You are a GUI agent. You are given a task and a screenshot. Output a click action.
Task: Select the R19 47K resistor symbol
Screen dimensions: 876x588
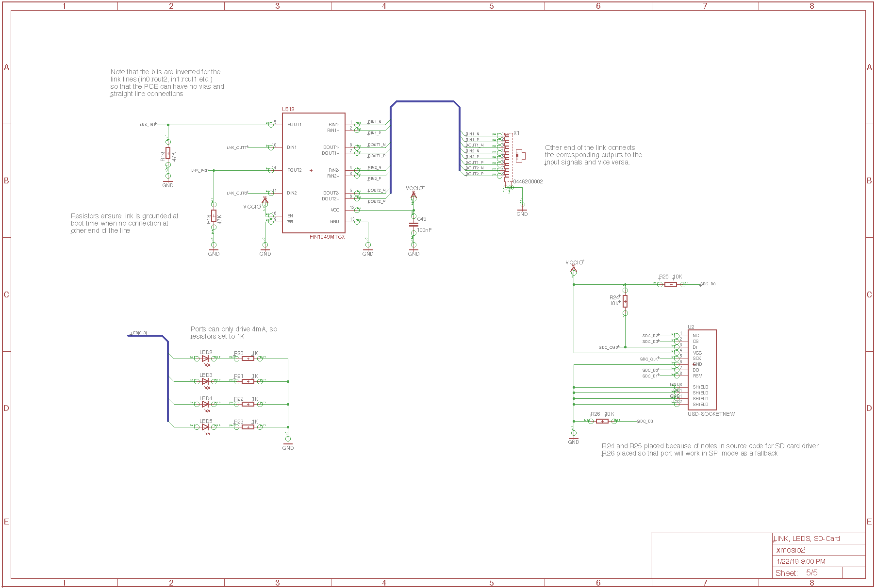coord(168,153)
